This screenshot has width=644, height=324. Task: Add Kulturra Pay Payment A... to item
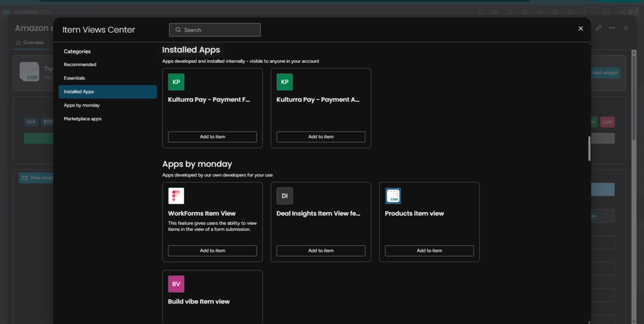click(321, 136)
